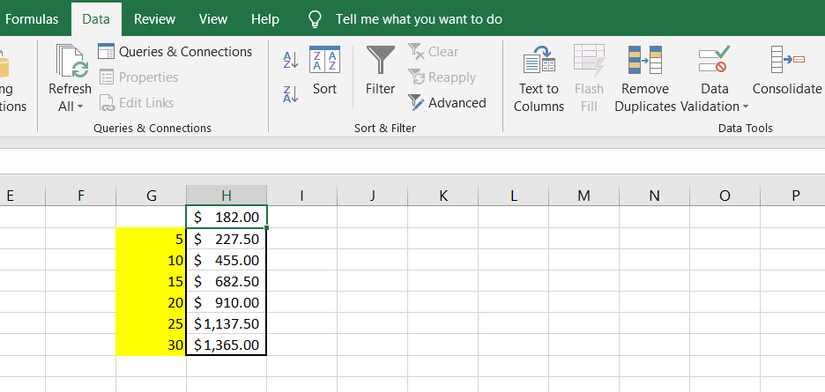Open the Refresh All dropdown arrow

pyautogui.click(x=80, y=107)
